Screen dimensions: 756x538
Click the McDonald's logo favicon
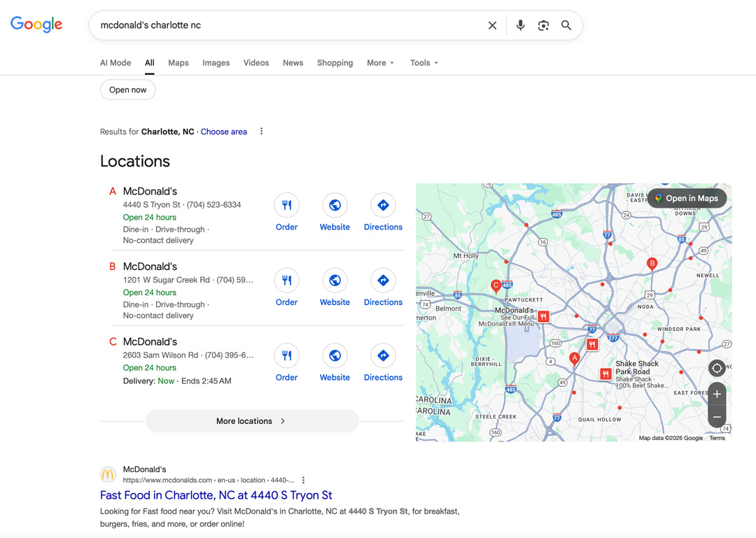click(108, 474)
